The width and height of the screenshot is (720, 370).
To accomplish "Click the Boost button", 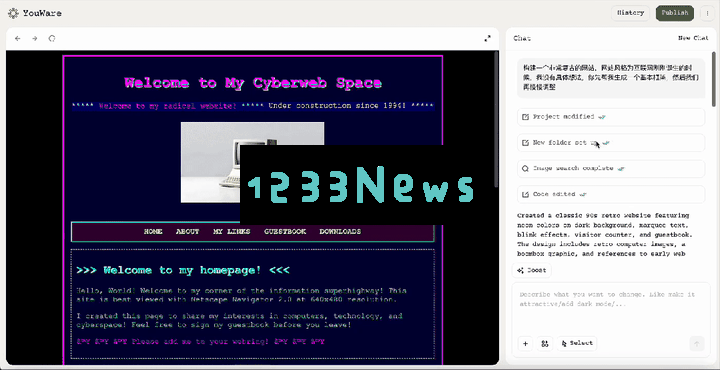I will point(532,270).
